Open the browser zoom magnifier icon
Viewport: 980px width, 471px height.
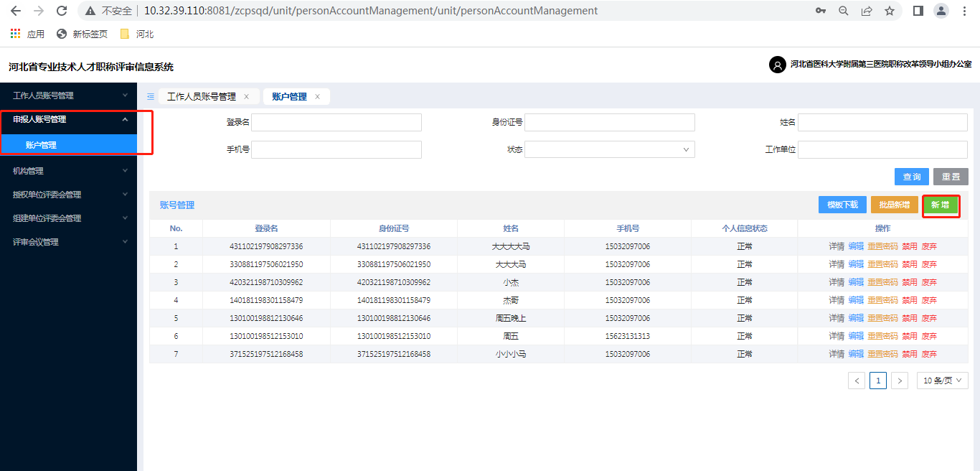tap(844, 11)
